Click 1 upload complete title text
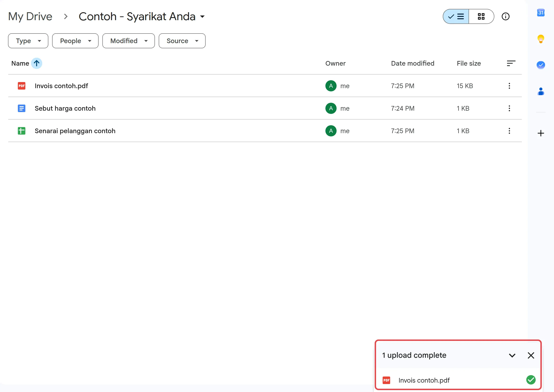Viewport: 554px width, 392px height. 414,355
